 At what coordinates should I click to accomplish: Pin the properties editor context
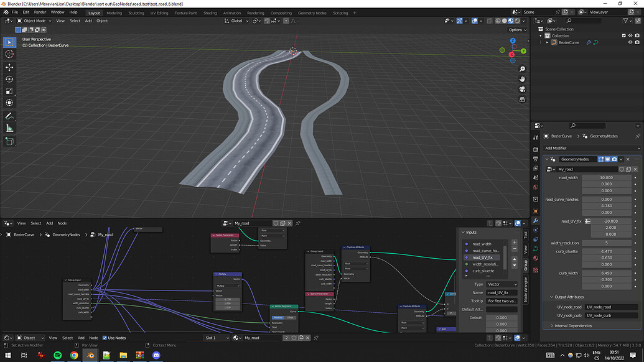click(637, 136)
